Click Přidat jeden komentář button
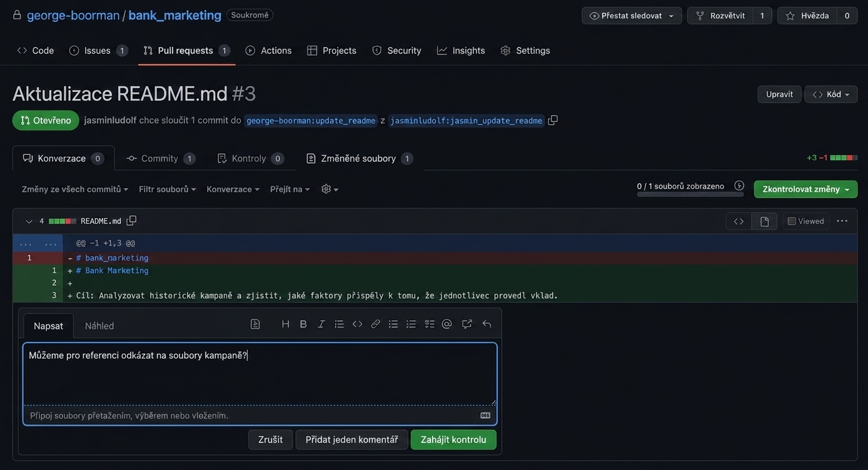The image size is (868, 470). pos(351,439)
